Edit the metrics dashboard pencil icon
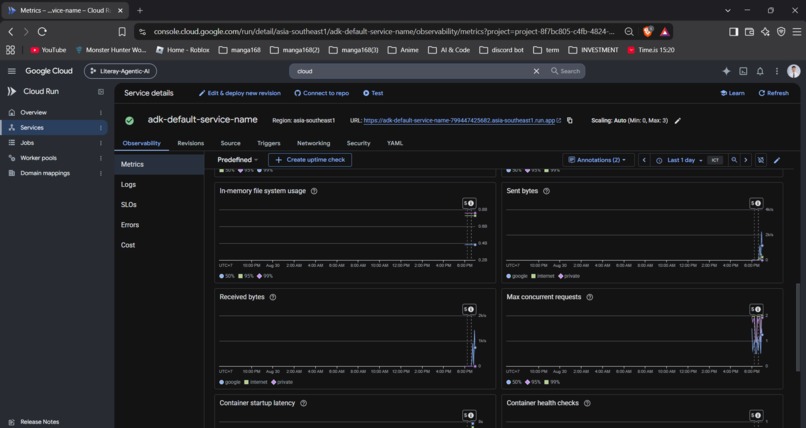The width and height of the screenshot is (806, 428). tap(777, 160)
